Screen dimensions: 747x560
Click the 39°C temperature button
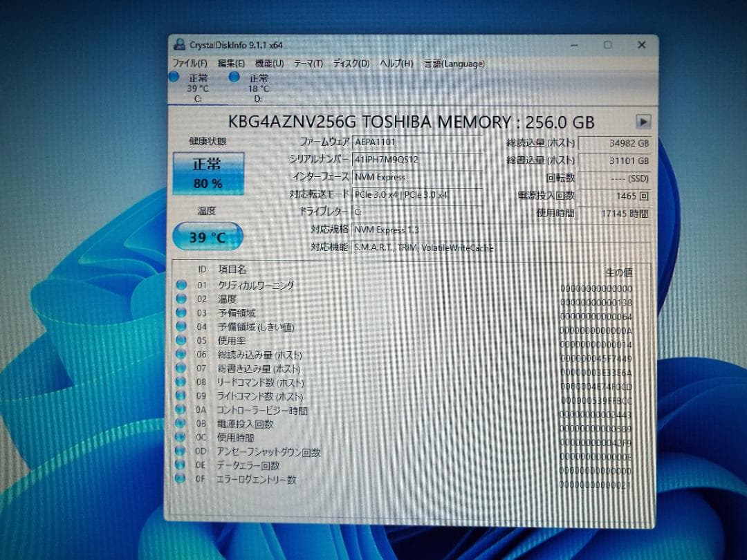coord(207,236)
